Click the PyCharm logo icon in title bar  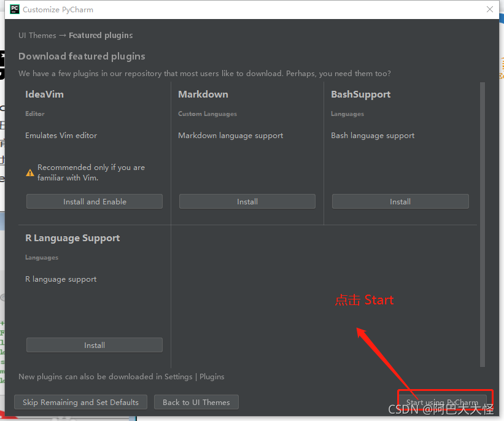15,9
